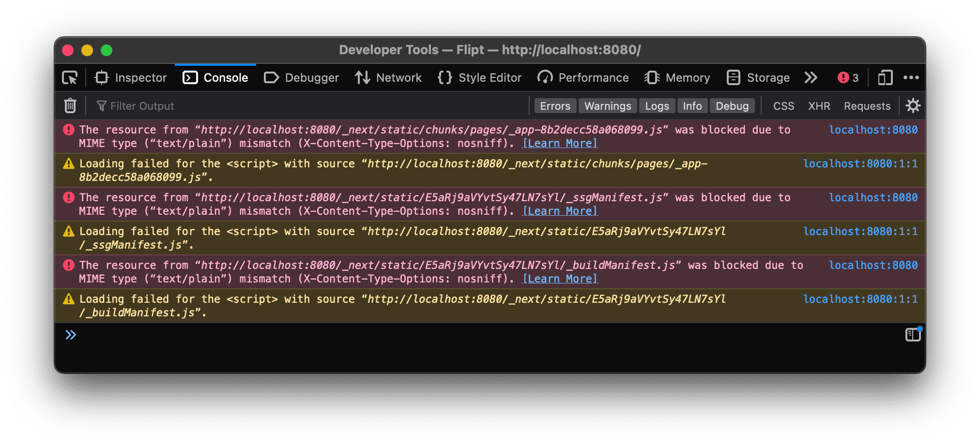Open the first Learn More link
980x445 pixels.
(560, 143)
